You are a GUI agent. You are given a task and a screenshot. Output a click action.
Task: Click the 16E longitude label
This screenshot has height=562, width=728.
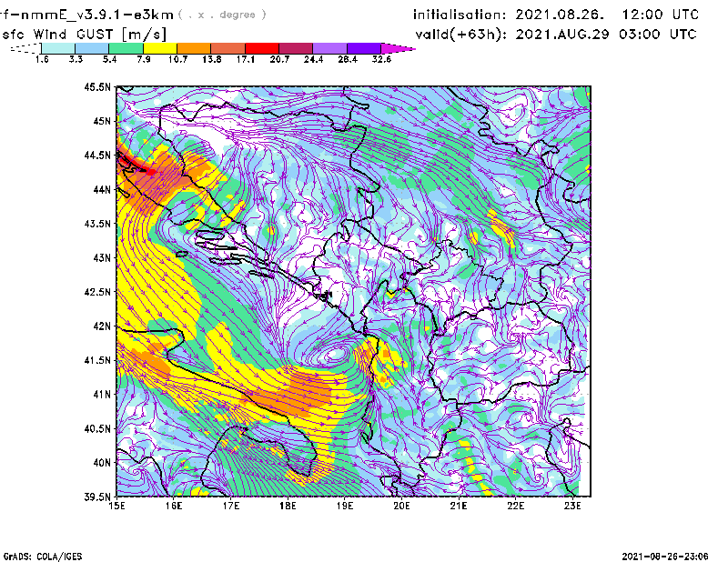click(174, 506)
